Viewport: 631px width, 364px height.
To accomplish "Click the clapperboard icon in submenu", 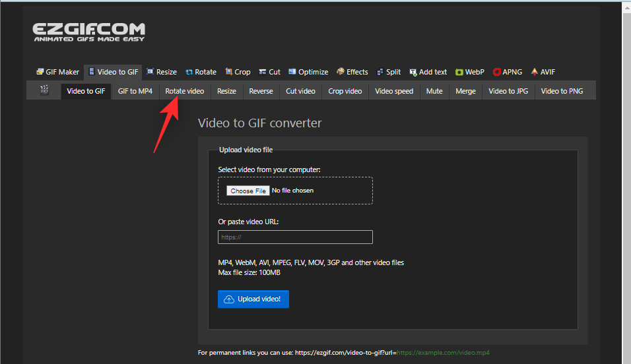I will coord(44,90).
